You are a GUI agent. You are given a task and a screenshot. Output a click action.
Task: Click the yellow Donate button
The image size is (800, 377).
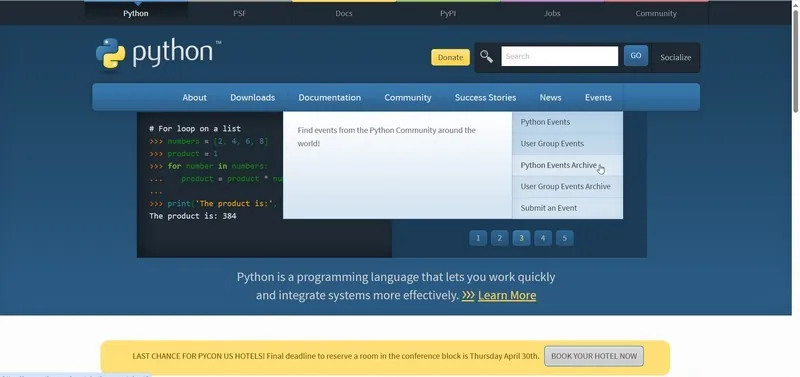(451, 58)
